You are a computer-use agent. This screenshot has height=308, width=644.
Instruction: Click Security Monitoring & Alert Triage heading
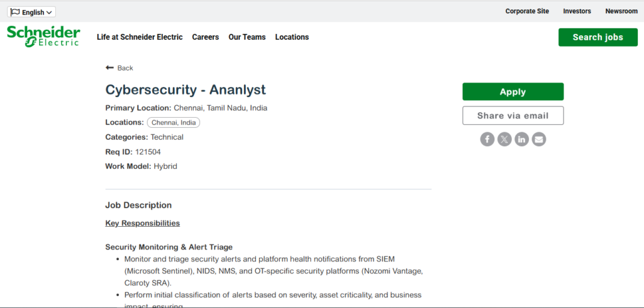pos(169,247)
